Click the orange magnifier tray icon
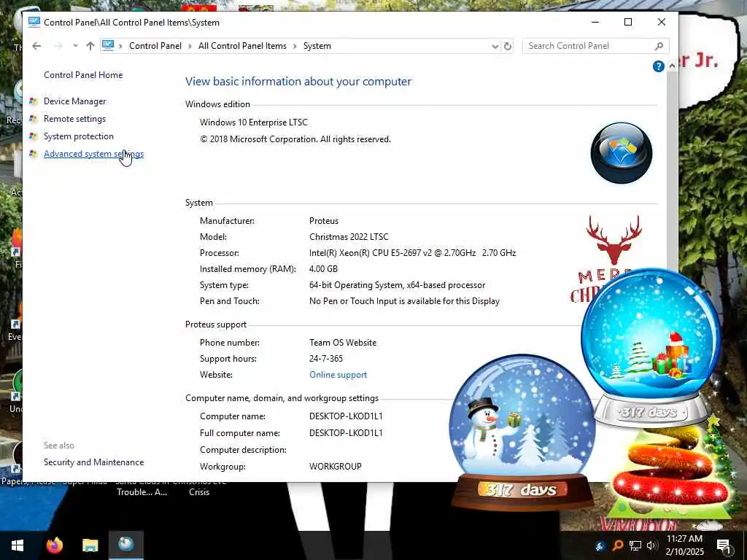Image resolution: width=747 pixels, height=560 pixels. pos(618,545)
